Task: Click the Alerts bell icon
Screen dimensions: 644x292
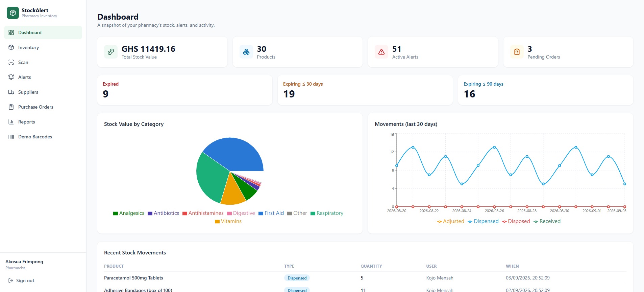Action: click(11, 77)
